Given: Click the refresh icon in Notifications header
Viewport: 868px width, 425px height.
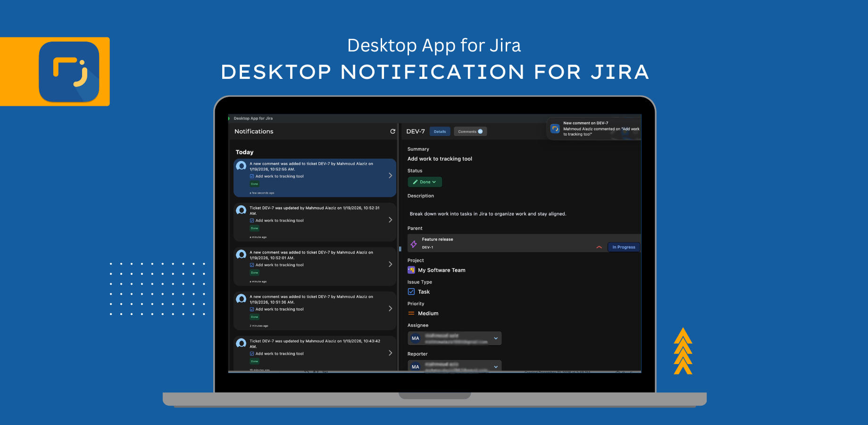Looking at the screenshot, I should tap(392, 131).
